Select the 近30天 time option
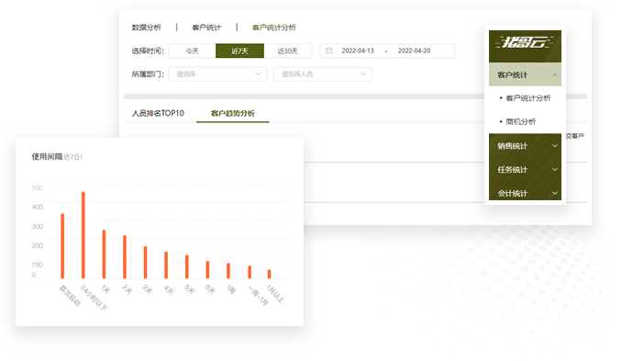The image size is (644, 361). click(287, 51)
